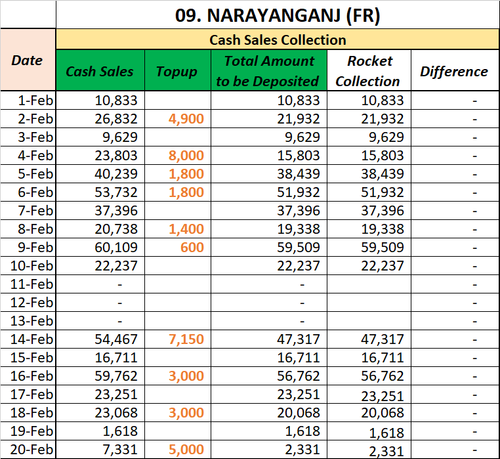The width and height of the screenshot is (500, 459).
Task: Click the '14-Feb' date cell
Action: tap(28, 339)
